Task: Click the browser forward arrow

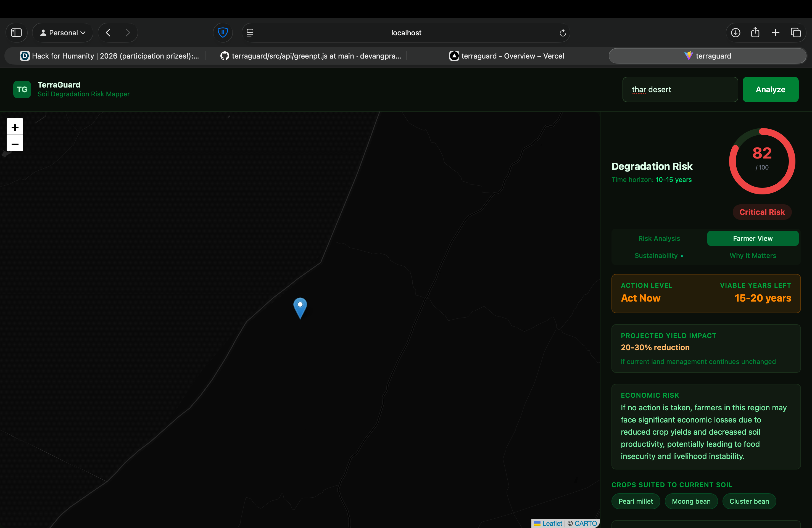Action: [x=128, y=33]
